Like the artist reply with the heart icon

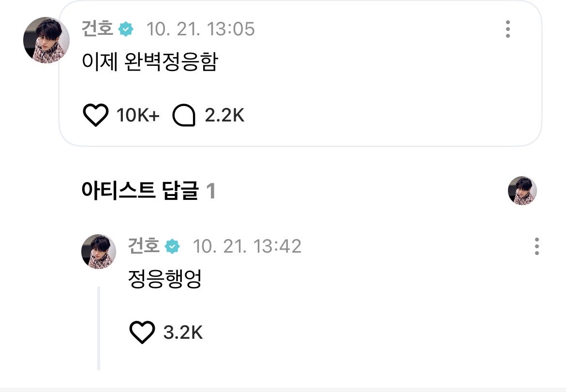pos(142,332)
